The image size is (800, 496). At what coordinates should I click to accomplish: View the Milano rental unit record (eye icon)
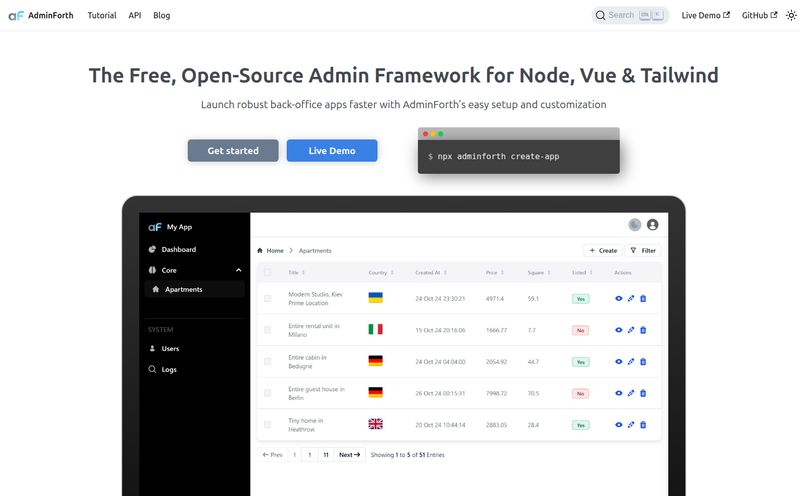(x=618, y=330)
